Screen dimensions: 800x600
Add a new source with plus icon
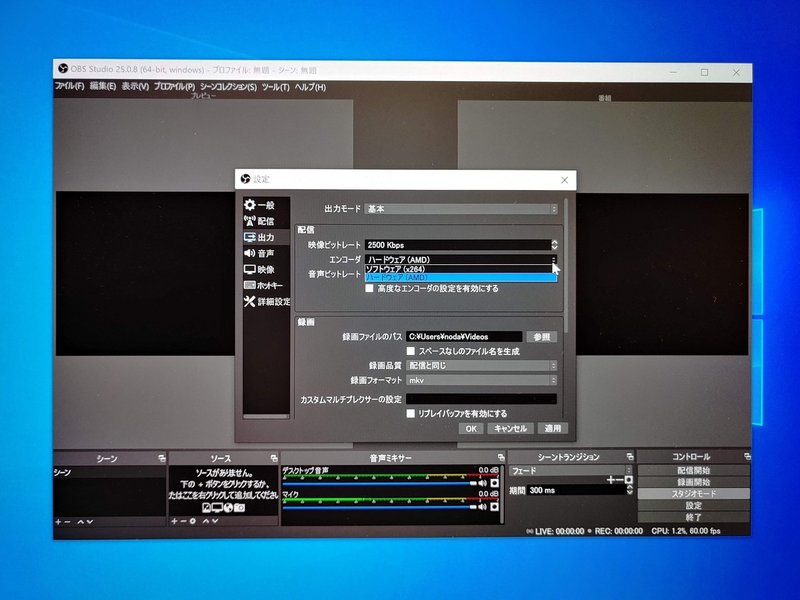174,521
